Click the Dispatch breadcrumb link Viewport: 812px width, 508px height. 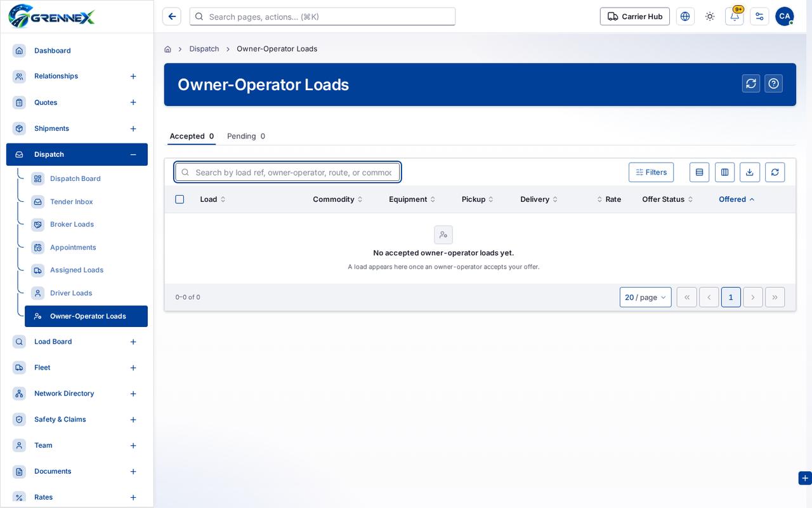point(204,49)
